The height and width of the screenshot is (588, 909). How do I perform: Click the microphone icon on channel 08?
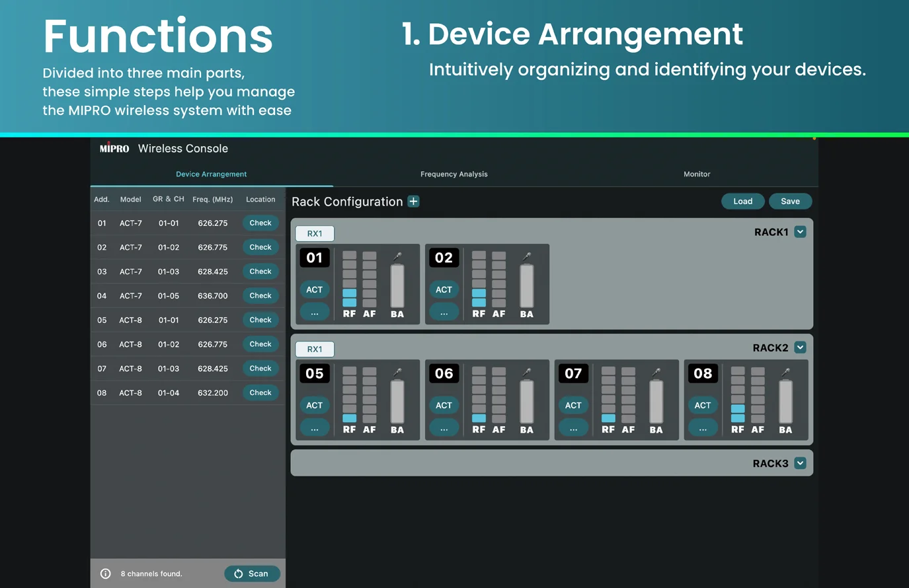[x=785, y=373]
